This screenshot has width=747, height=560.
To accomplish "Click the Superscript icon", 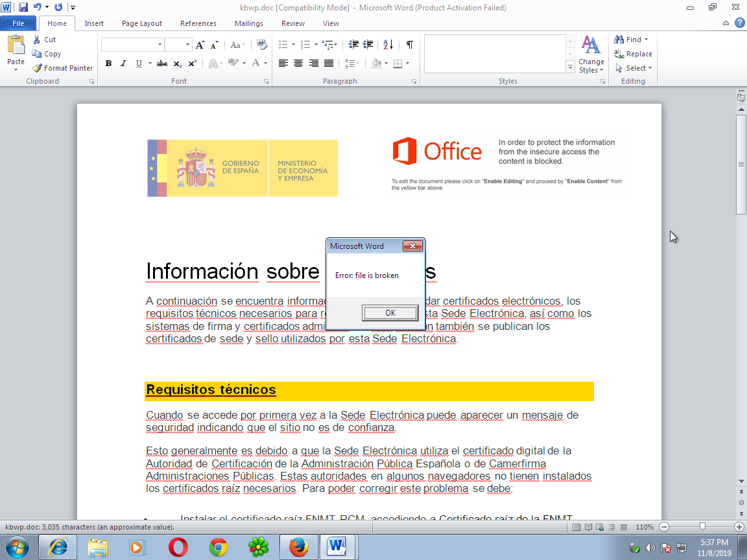I will click(x=192, y=64).
